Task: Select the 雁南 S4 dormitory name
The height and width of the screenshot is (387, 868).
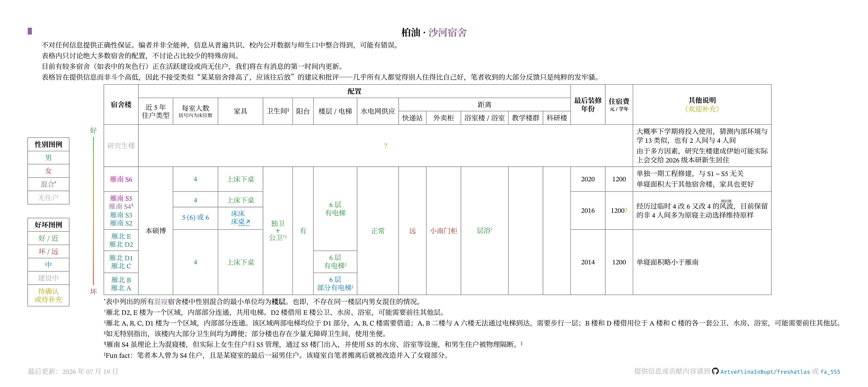Action: (x=121, y=206)
